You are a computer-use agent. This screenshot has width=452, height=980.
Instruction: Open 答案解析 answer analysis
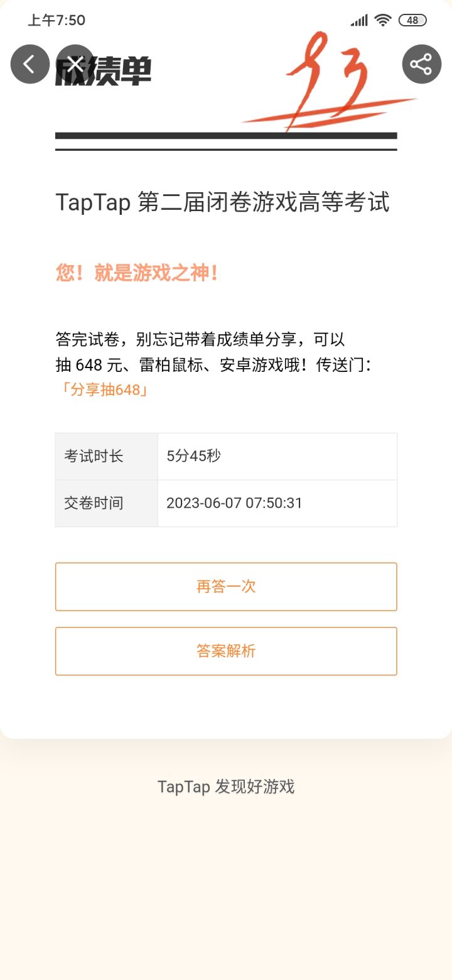tap(226, 651)
